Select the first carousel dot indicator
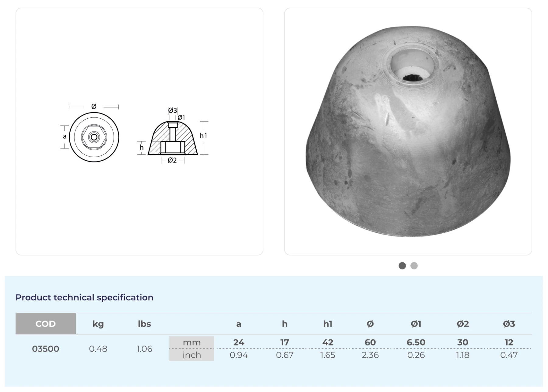Screen dimensions: 548x392 click(x=402, y=265)
